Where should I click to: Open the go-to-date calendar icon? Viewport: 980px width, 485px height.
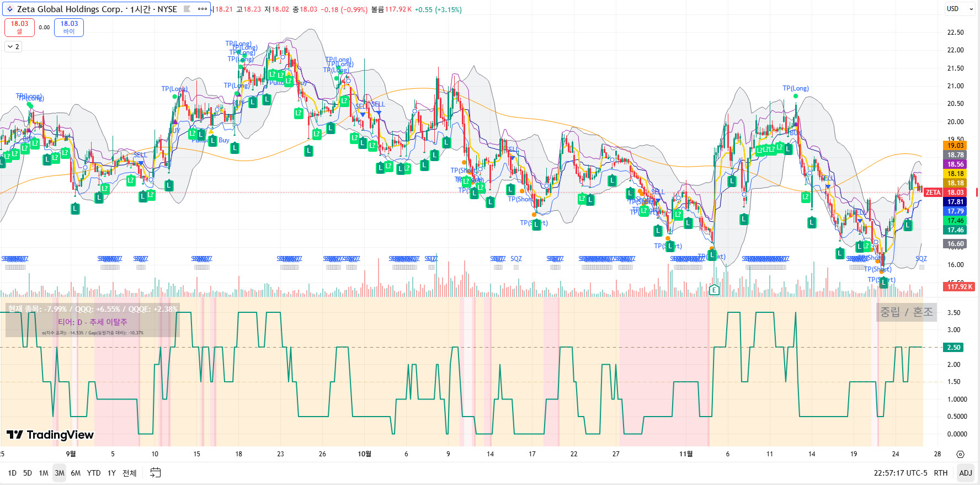[x=156, y=473]
